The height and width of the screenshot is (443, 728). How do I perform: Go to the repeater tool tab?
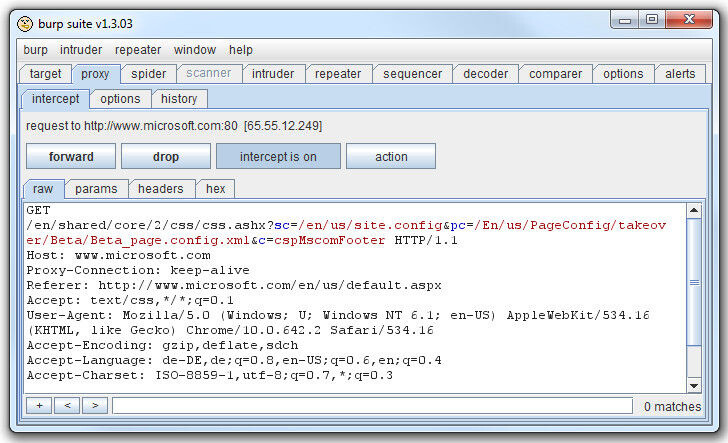click(338, 74)
